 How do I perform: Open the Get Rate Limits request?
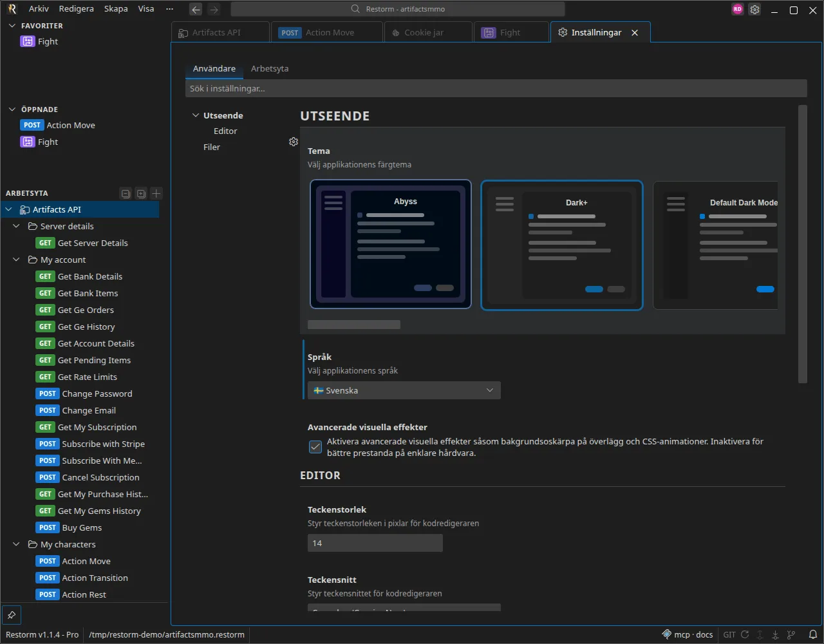[77, 377]
